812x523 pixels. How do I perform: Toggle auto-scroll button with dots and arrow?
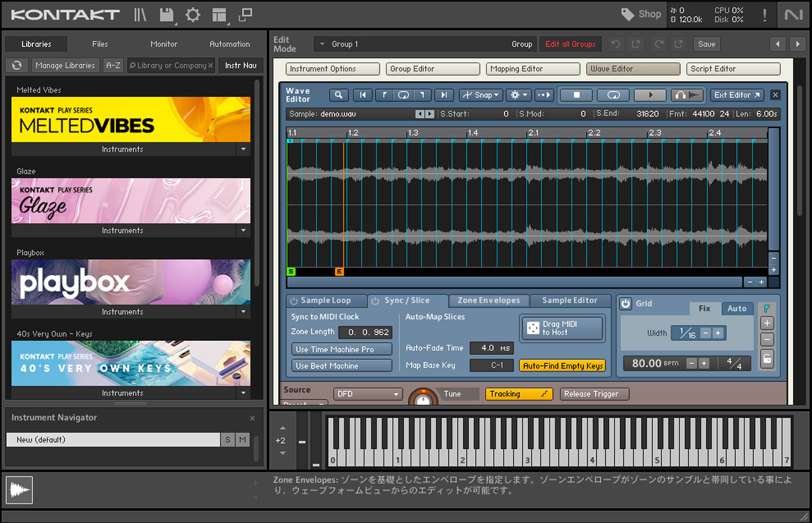pyautogui.click(x=543, y=95)
